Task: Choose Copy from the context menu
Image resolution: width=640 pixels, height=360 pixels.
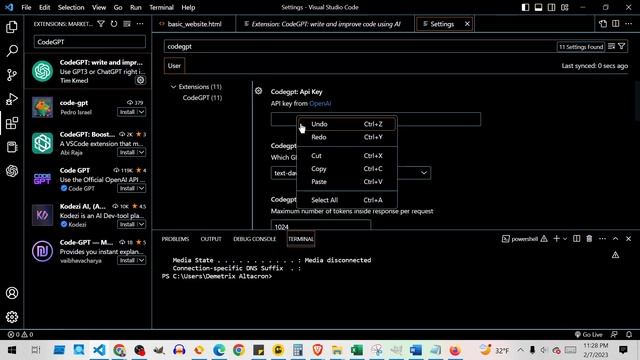Action: point(347,169)
